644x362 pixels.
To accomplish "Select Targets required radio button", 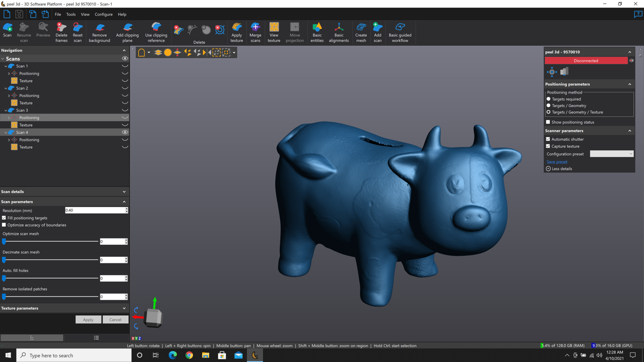I will (548, 99).
